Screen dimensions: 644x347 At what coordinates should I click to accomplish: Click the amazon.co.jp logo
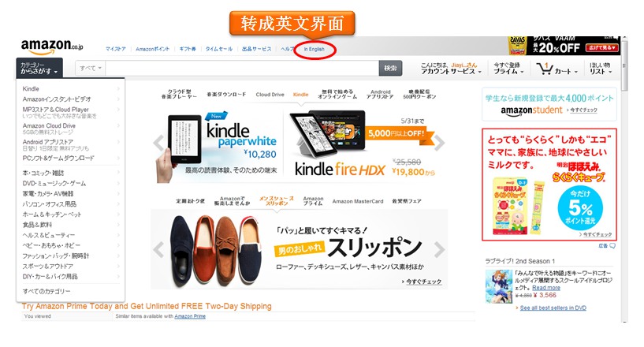point(52,46)
